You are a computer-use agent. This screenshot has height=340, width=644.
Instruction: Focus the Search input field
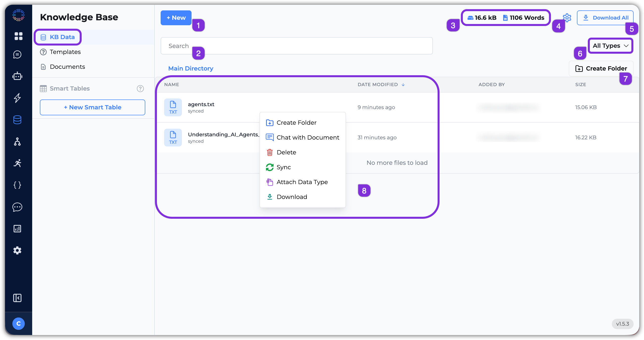point(296,46)
